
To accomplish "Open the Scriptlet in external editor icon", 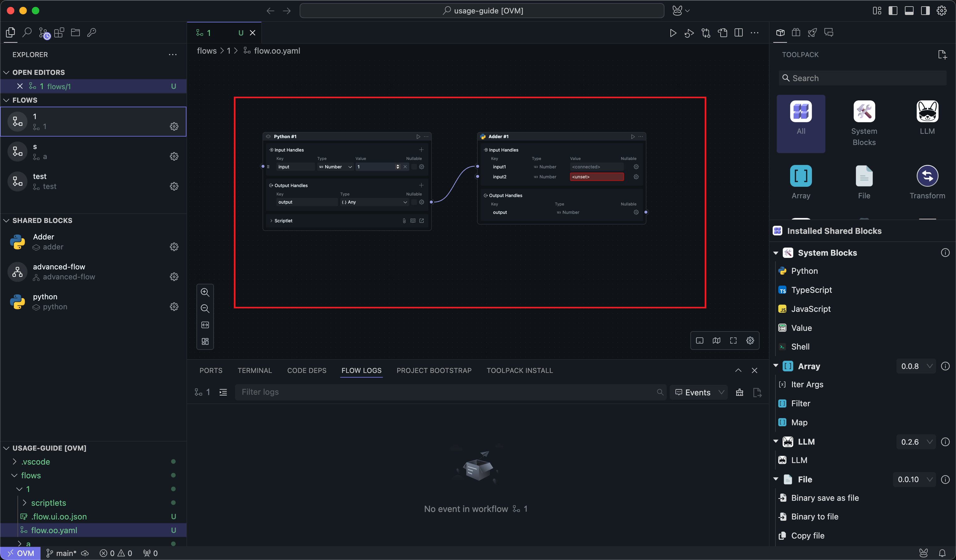I will click(x=422, y=220).
